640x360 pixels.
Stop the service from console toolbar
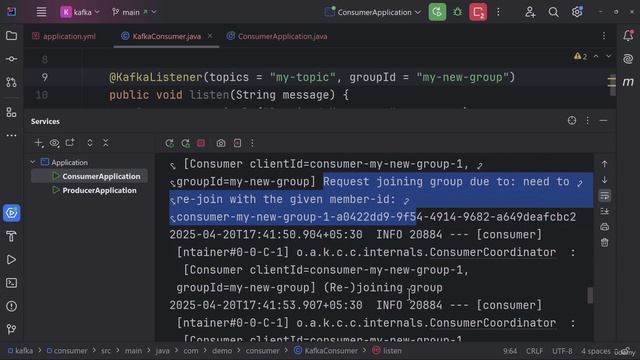(201, 143)
